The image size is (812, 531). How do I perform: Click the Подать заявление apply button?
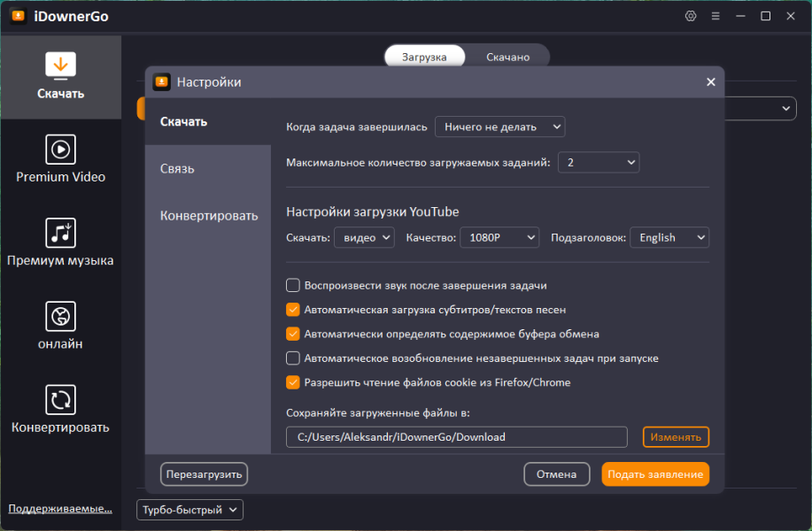click(x=655, y=474)
